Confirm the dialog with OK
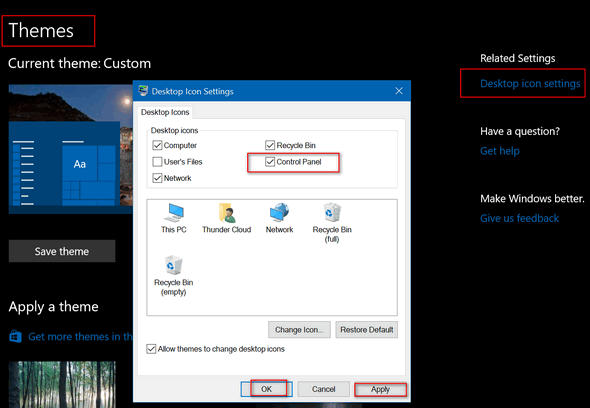This screenshot has width=590, height=408. (266, 389)
